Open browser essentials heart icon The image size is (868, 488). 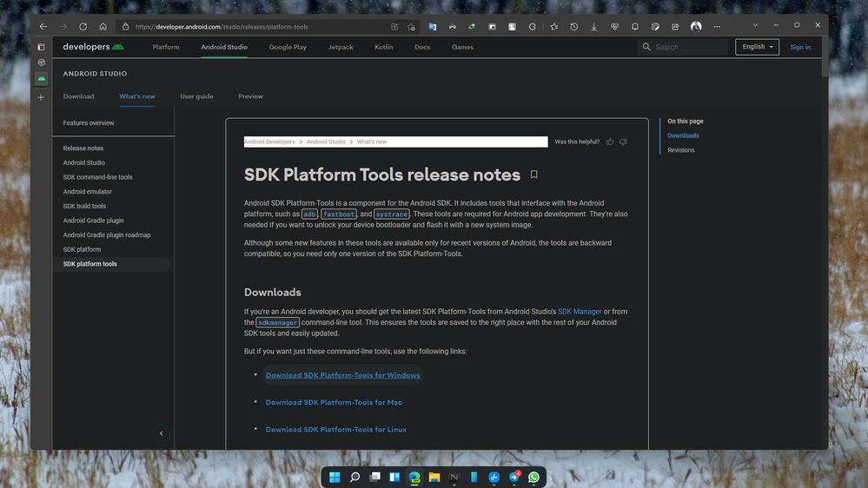(x=614, y=27)
